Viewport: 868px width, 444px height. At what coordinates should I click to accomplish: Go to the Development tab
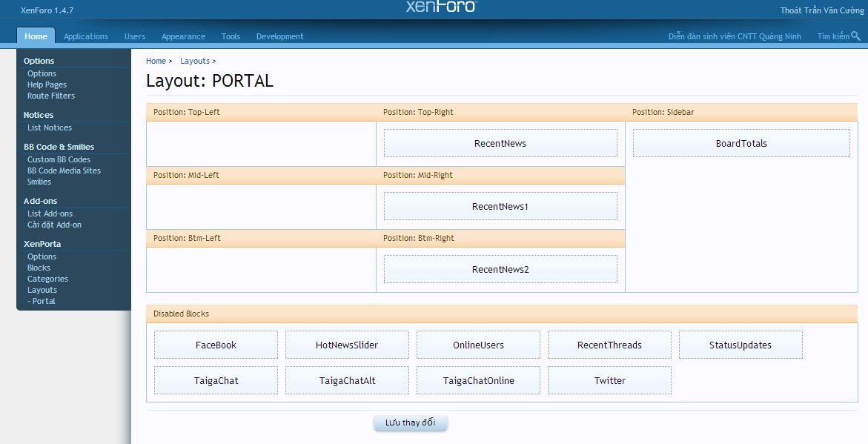[x=279, y=36]
